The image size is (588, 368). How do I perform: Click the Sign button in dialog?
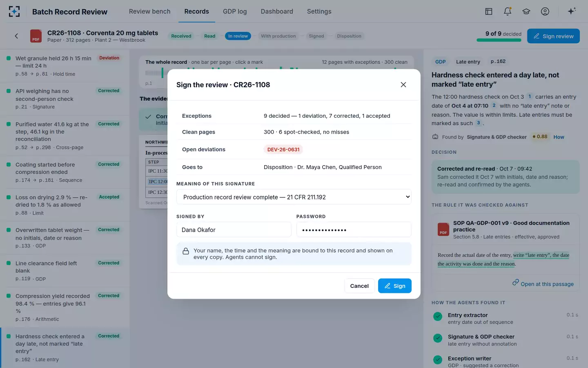pyautogui.click(x=394, y=286)
